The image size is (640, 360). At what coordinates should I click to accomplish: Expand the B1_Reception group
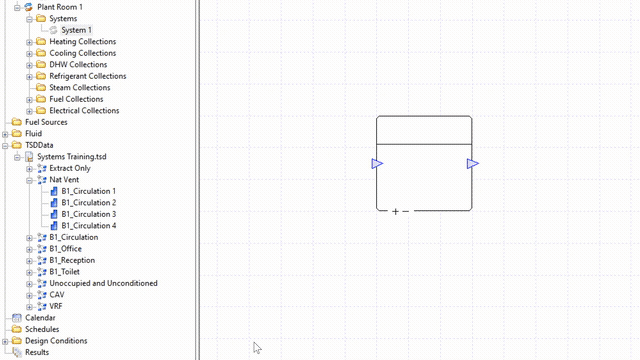coord(29,261)
